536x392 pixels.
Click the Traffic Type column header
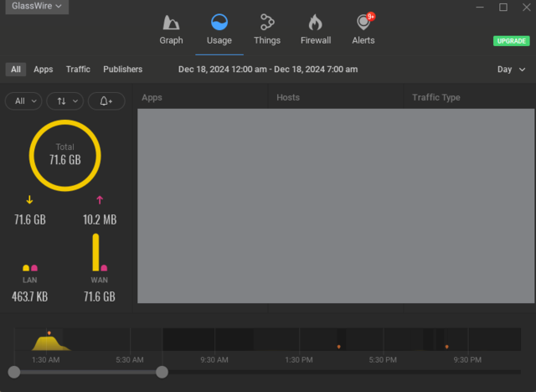pos(435,97)
